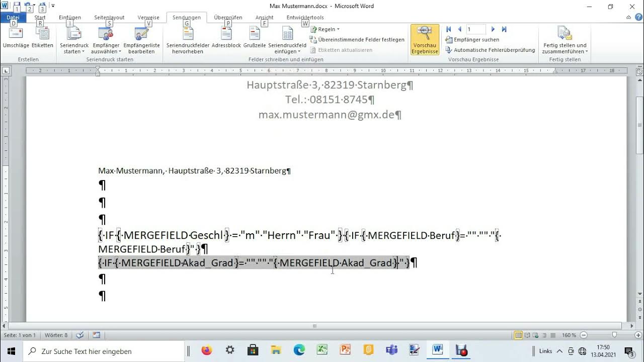Go to previous mail merge record
The width and height of the screenshot is (644, 362).
point(459,29)
